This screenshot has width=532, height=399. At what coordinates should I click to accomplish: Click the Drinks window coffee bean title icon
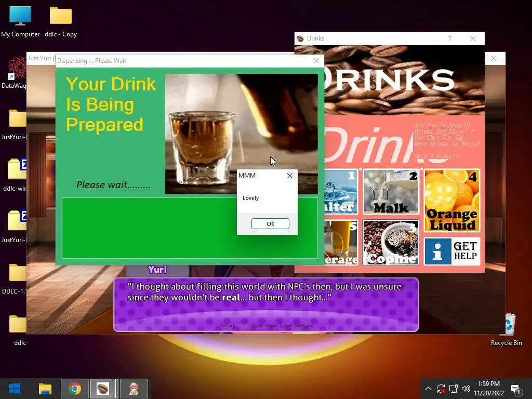300,38
